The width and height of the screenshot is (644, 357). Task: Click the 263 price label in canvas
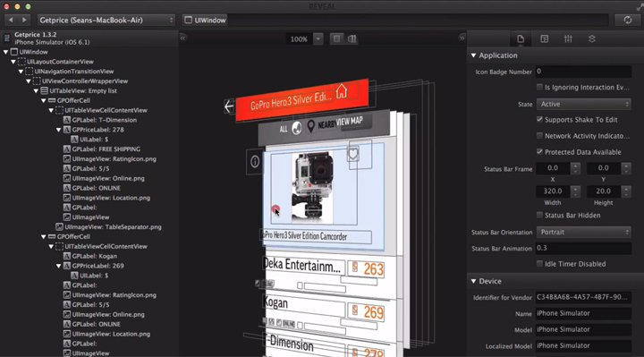coord(373,269)
